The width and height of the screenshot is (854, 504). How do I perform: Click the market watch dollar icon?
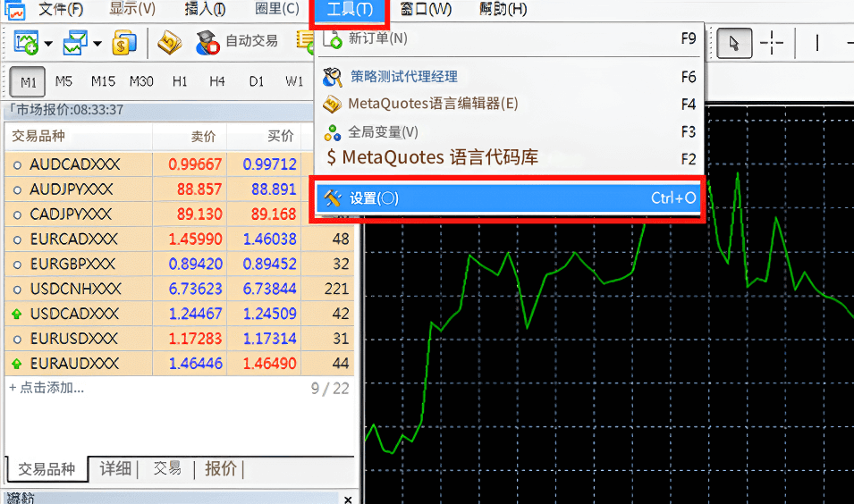[124, 43]
